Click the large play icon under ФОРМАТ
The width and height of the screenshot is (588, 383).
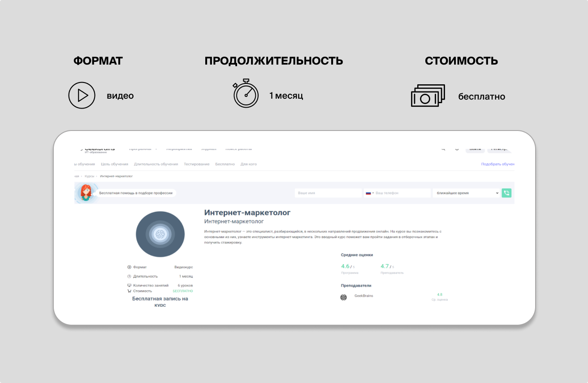pyautogui.click(x=82, y=95)
